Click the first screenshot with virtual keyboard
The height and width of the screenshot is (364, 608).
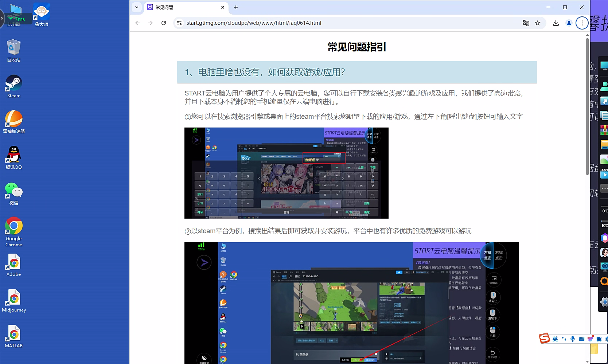pos(287,173)
